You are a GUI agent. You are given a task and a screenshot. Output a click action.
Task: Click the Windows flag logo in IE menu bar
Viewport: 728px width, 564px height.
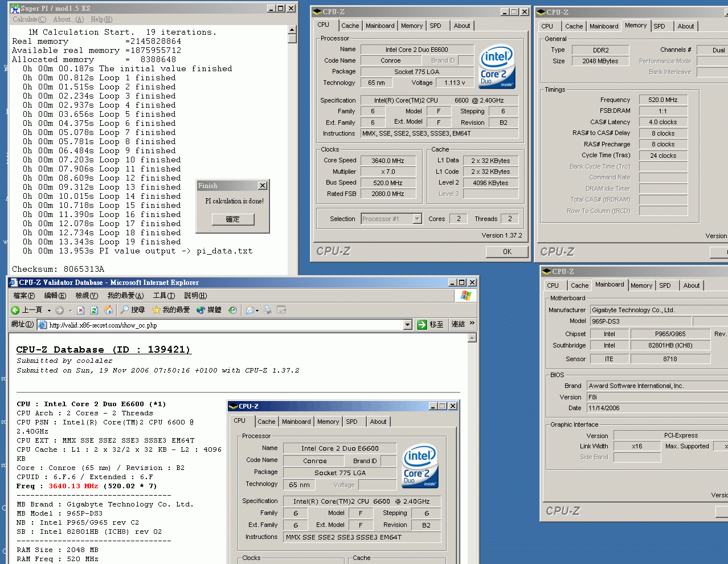pyautogui.click(x=466, y=295)
